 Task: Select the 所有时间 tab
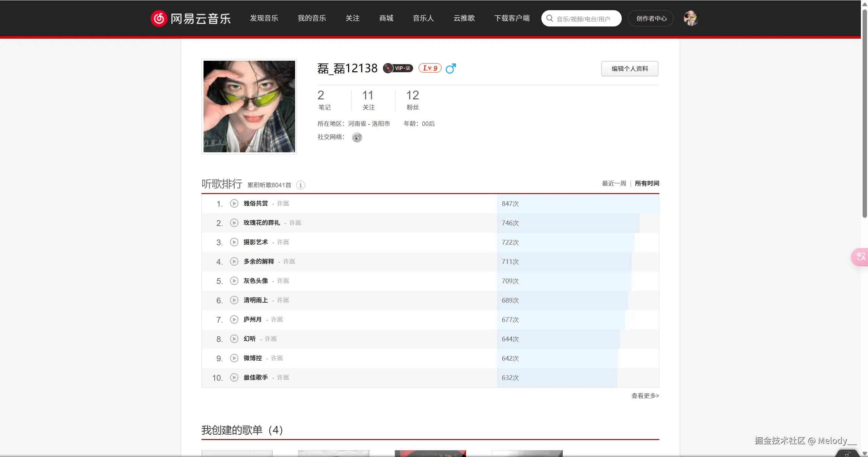(x=647, y=183)
